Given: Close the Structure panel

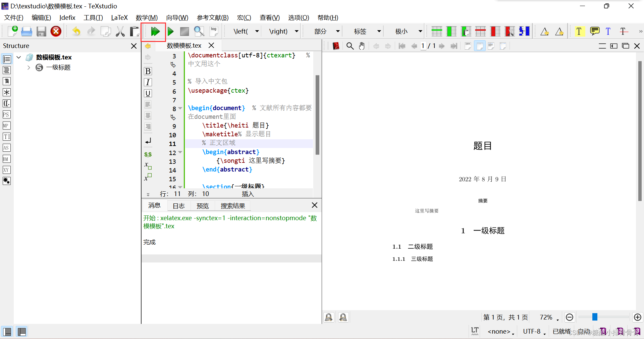Looking at the screenshot, I should (134, 46).
